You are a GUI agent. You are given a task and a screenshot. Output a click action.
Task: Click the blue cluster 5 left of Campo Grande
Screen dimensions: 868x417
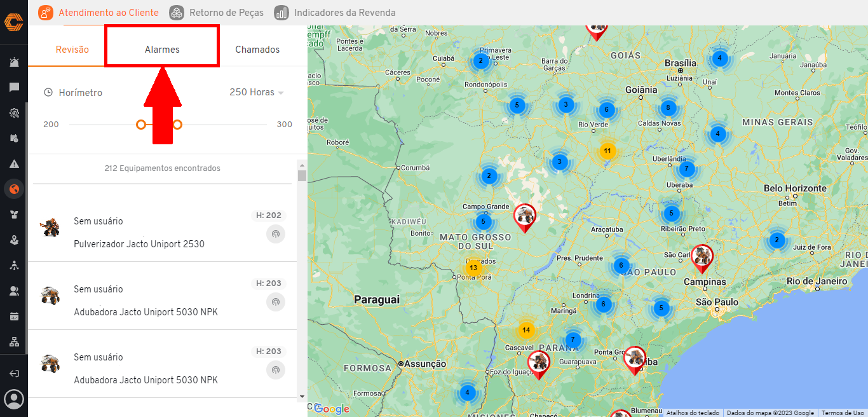click(x=484, y=222)
